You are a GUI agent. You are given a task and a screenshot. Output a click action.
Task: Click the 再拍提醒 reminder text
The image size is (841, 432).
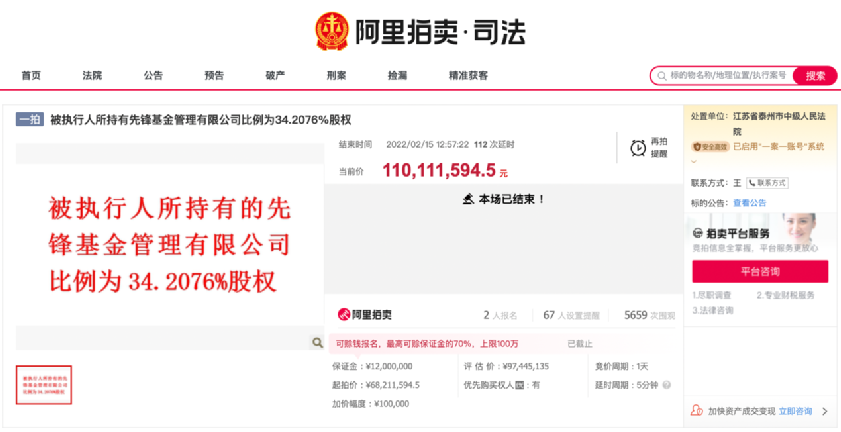[x=659, y=148]
